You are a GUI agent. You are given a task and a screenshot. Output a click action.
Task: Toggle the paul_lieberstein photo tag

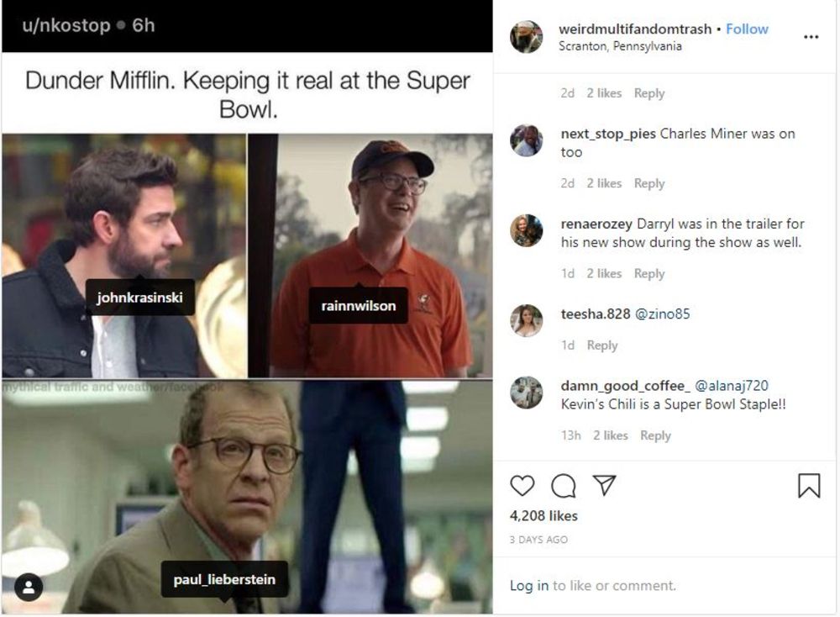[226, 579]
